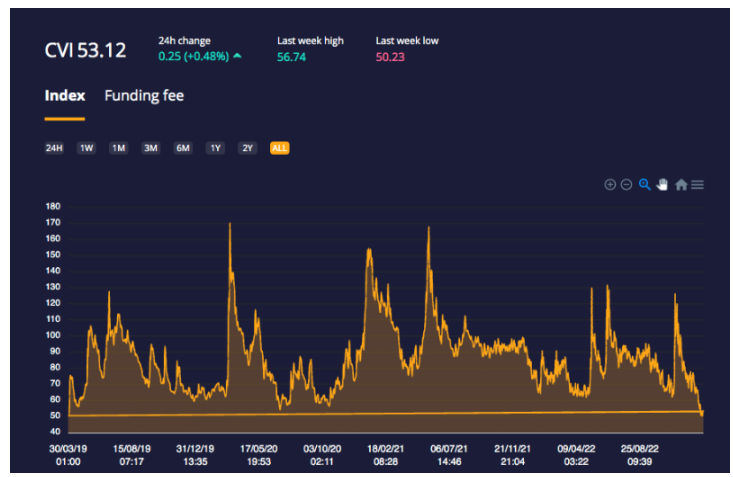
Task: Click the Last week low label
Action: pyautogui.click(x=407, y=41)
